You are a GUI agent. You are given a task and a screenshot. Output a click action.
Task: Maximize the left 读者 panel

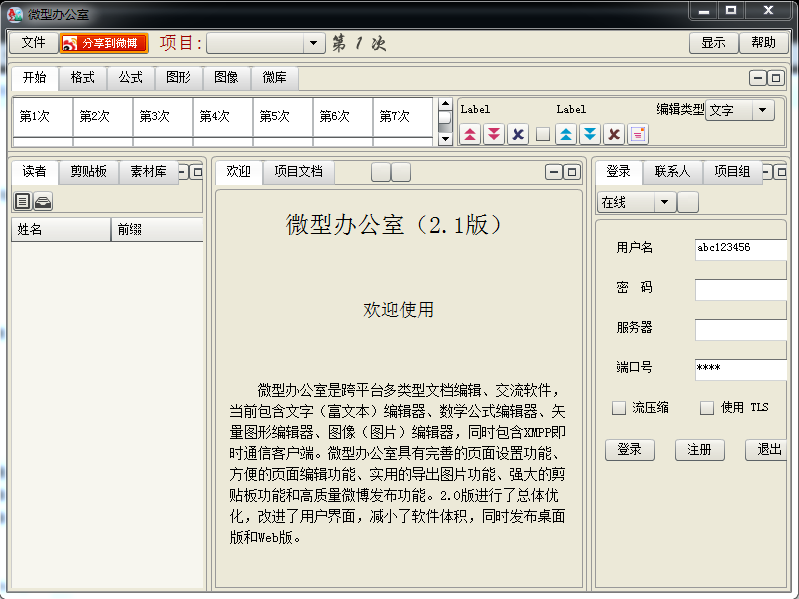197,172
